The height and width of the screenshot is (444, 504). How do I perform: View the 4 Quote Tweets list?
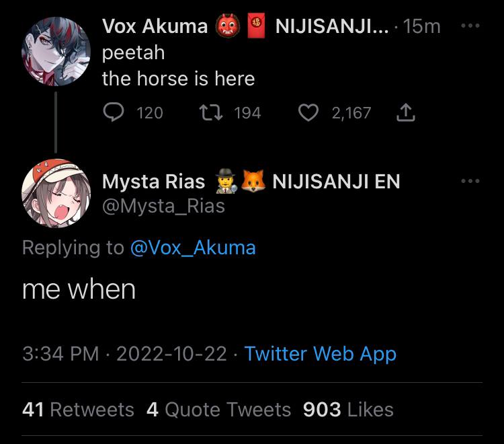(x=218, y=410)
